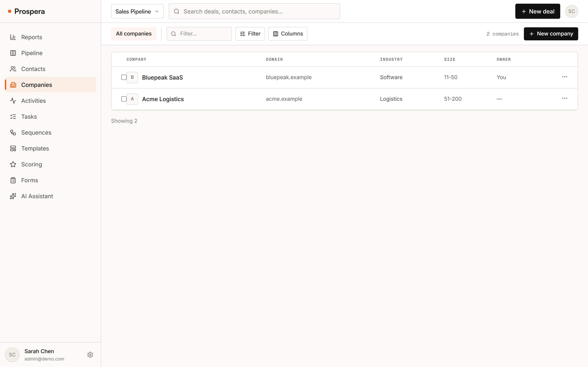Viewport: 588px width, 367px height.
Task: Select the Activities pulse icon
Action: pyautogui.click(x=13, y=101)
